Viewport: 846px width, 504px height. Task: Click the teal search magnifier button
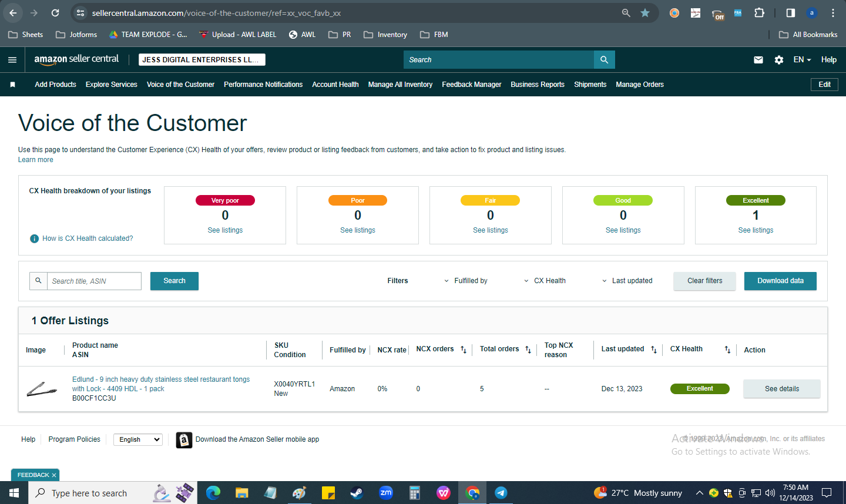pos(604,60)
